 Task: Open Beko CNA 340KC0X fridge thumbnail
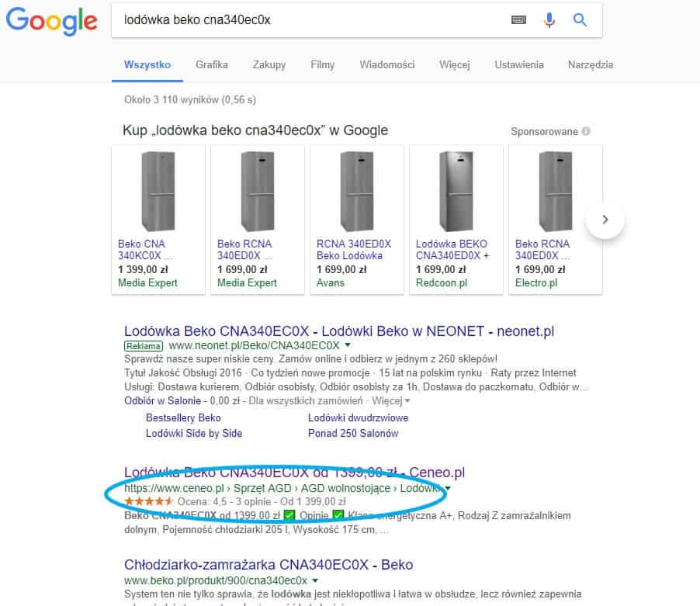158,191
